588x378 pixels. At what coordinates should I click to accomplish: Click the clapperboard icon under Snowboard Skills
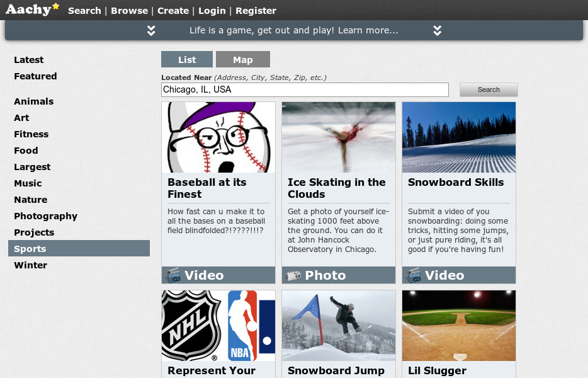[x=413, y=275]
